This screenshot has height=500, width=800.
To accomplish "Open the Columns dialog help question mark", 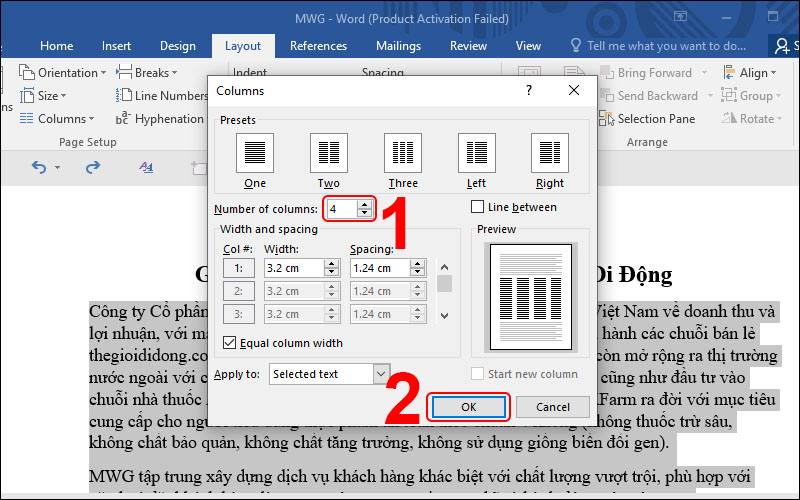I will 529,90.
